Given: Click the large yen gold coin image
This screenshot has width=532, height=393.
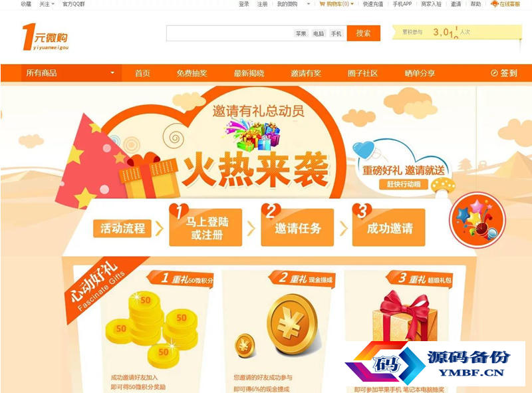Looking at the screenshot, I should tap(293, 323).
